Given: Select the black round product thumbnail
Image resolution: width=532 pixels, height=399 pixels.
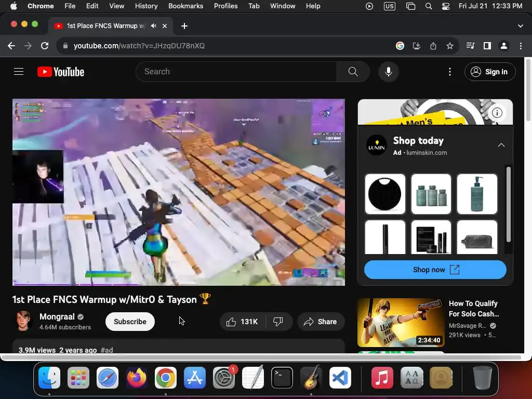Looking at the screenshot, I should pyautogui.click(x=385, y=194).
